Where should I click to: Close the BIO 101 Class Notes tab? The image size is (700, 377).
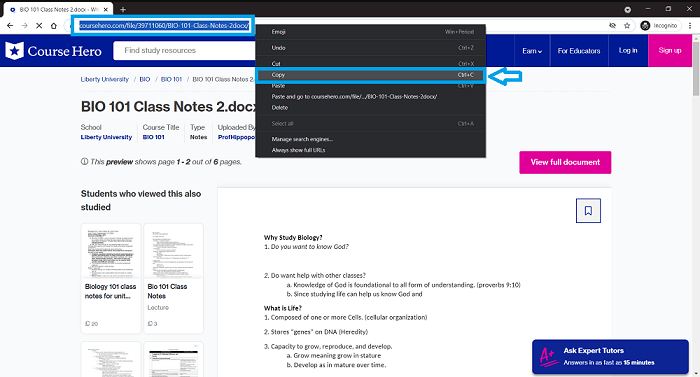106,9
